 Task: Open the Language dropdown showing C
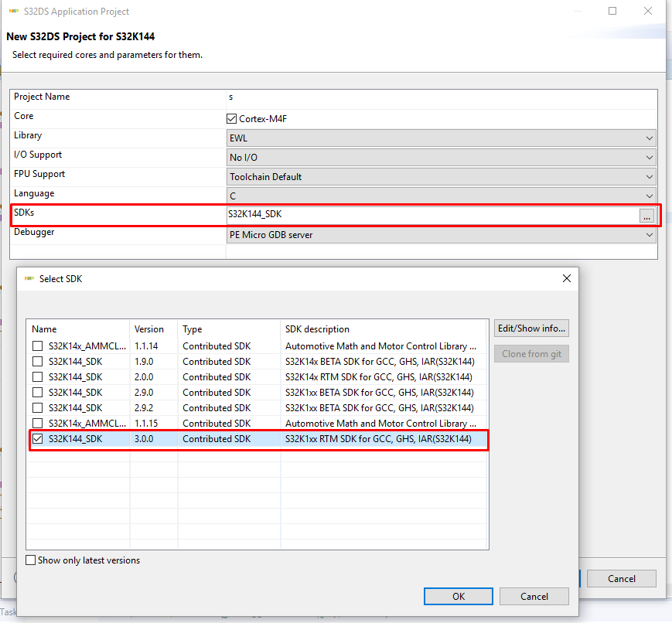click(441, 196)
